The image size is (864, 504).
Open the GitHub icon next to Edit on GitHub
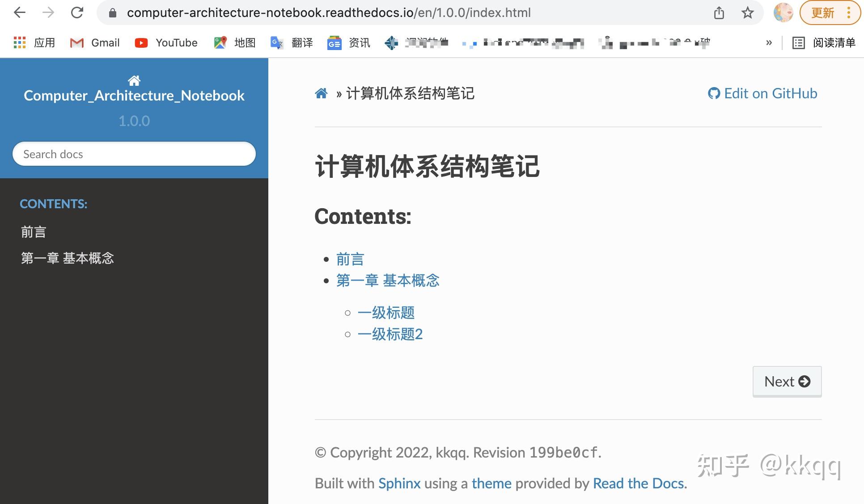(714, 93)
